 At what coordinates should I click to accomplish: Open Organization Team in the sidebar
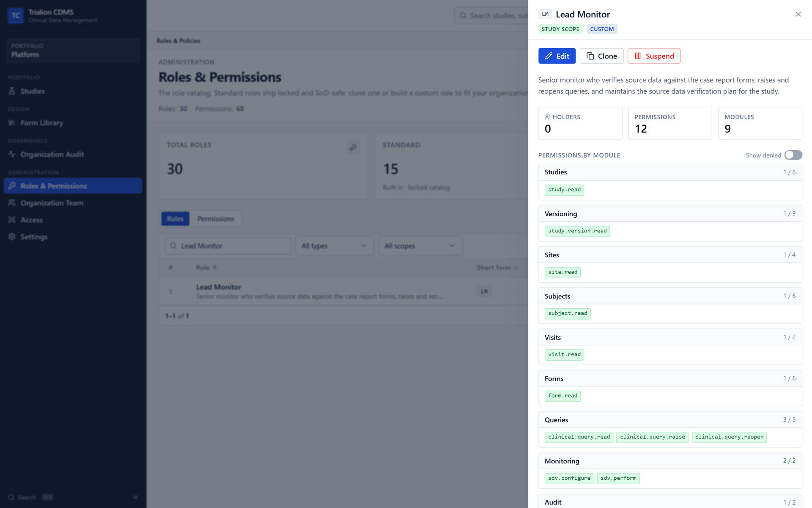[x=73, y=203]
